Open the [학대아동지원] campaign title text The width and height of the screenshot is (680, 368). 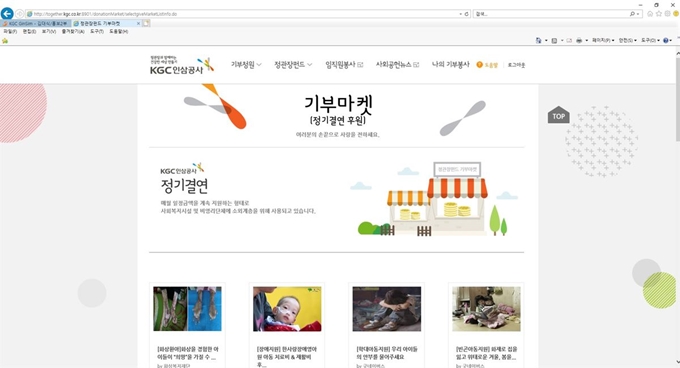point(386,353)
